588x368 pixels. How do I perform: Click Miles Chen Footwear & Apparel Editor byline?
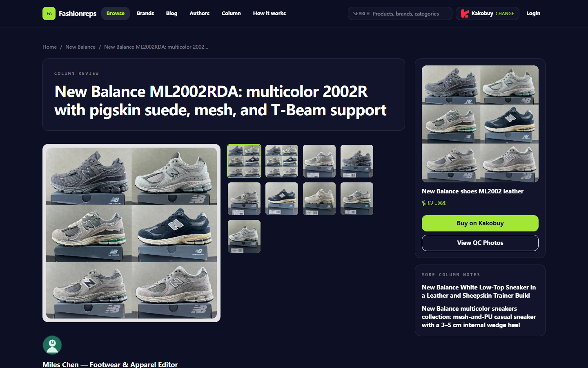point(110,364)
